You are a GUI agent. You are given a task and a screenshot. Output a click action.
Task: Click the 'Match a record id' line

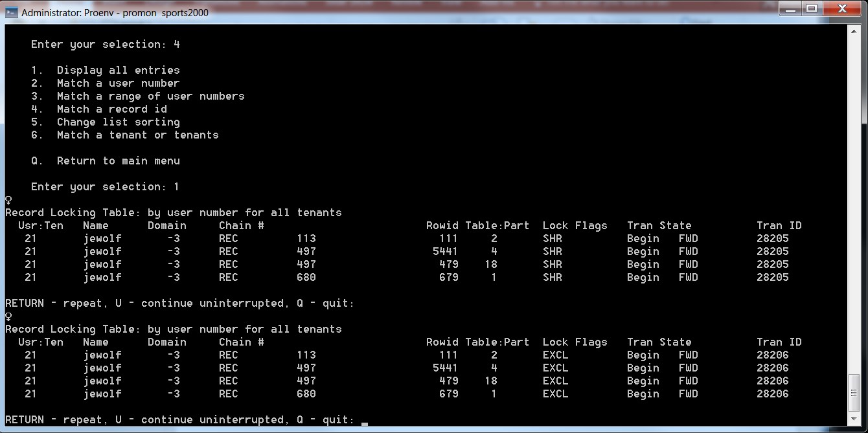pos(99,109)
